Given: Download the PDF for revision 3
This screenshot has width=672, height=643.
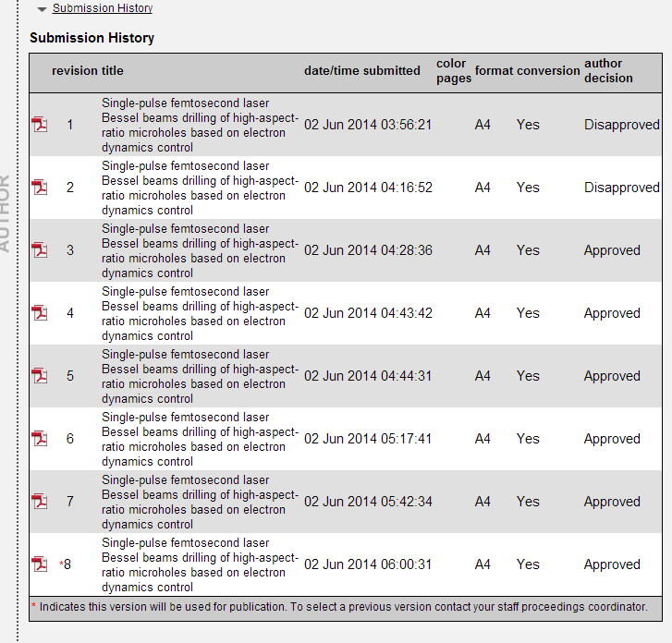Looking at the screenshot, I should point(40,250).
